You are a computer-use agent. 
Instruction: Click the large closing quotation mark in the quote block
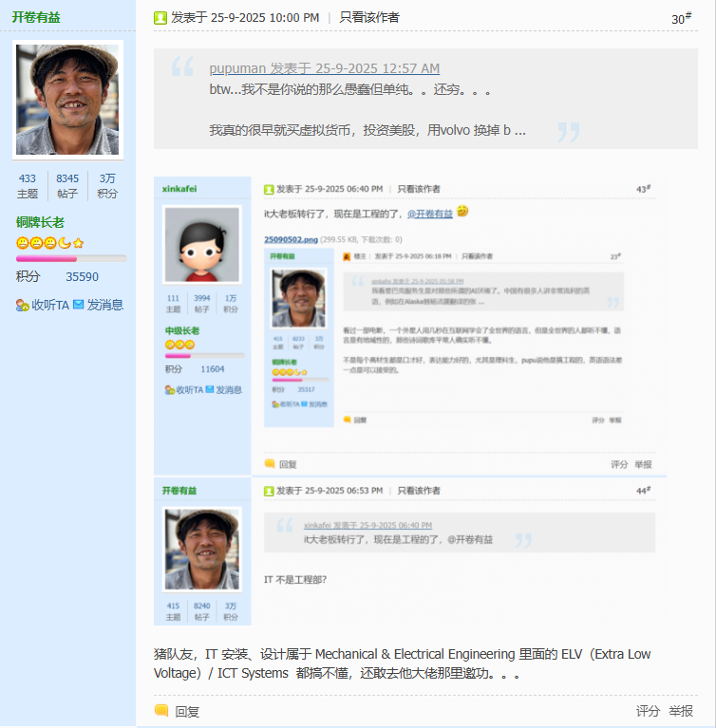click(568, 131)
